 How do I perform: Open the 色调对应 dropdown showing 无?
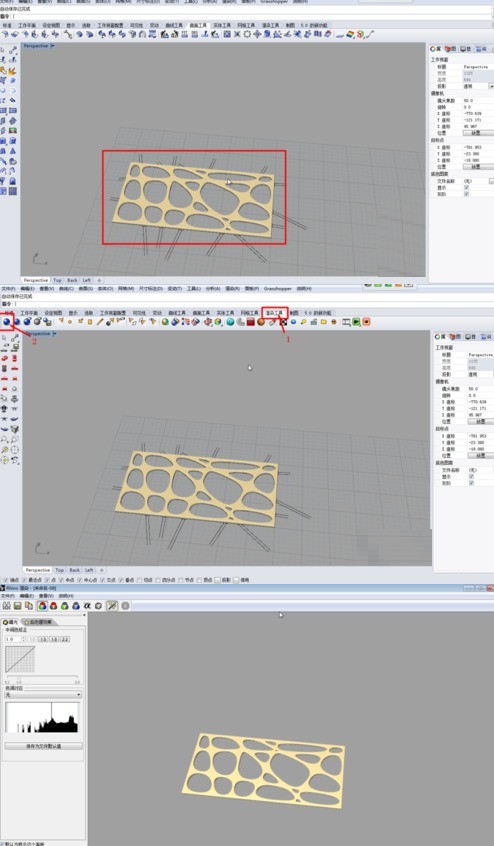pos(43,694)
